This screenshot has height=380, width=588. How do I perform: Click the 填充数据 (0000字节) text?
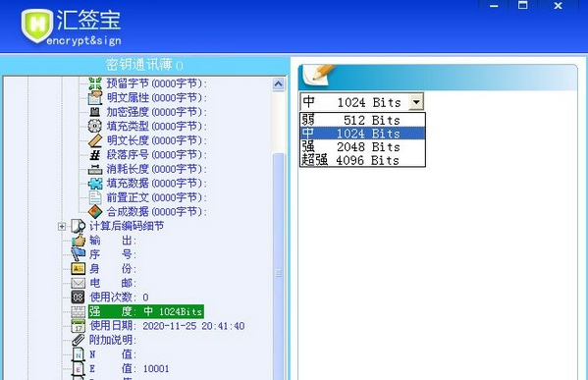coord(157,183)
